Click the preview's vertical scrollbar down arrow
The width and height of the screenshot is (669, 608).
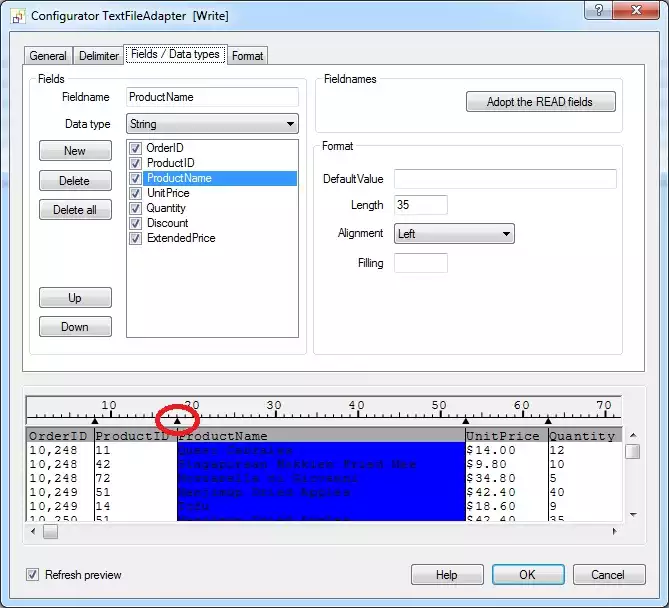[632, 514]
